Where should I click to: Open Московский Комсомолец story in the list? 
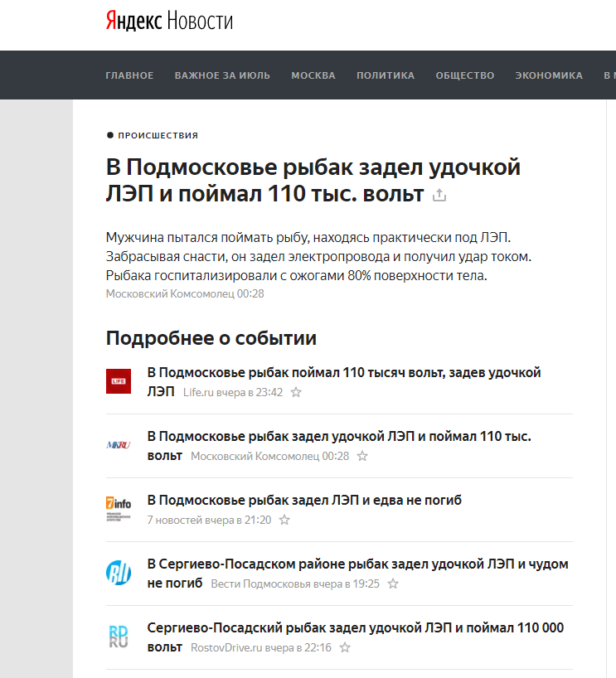point(339,445)
